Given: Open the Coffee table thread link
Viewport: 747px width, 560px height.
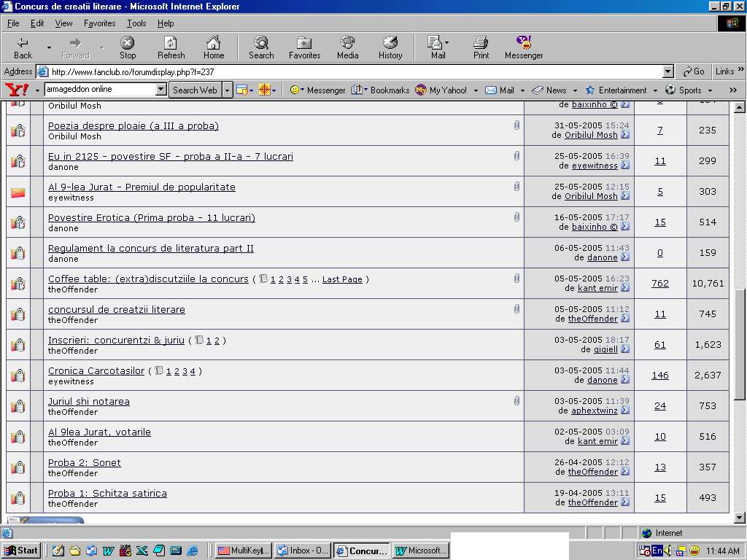Looking at the screenshot, I should [x=148, y=279].
